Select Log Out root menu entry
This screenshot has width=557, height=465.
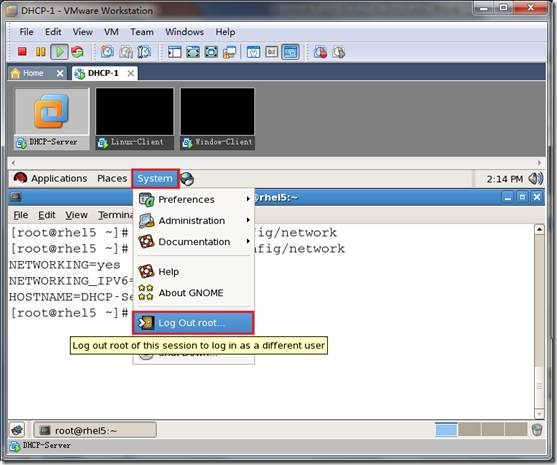(x=194, y=323)
